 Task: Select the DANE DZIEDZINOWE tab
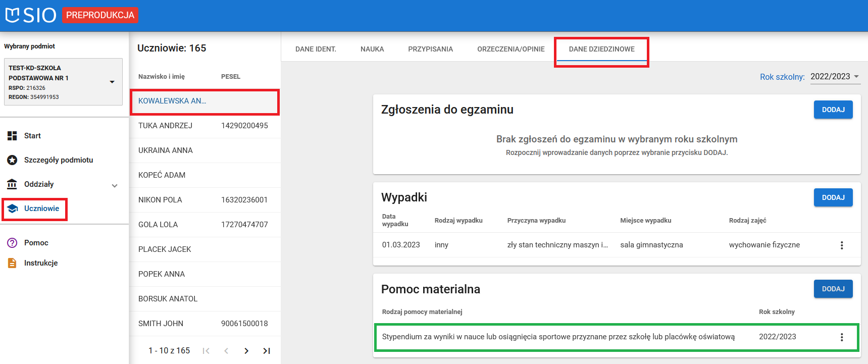pos(602,49)
